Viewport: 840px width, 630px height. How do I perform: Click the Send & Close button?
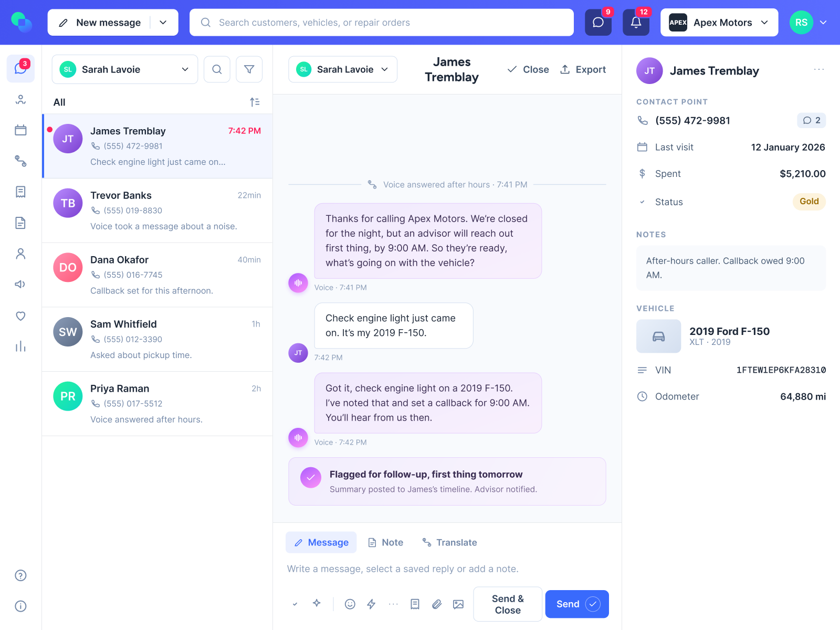coord(508,604)
